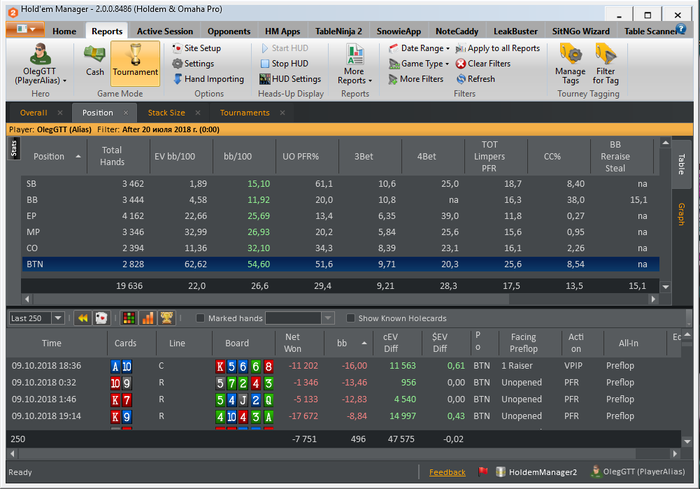Toggle the Marked hands checkbox
This screenshot has height=489, width=700.
[x=200, y=318]
